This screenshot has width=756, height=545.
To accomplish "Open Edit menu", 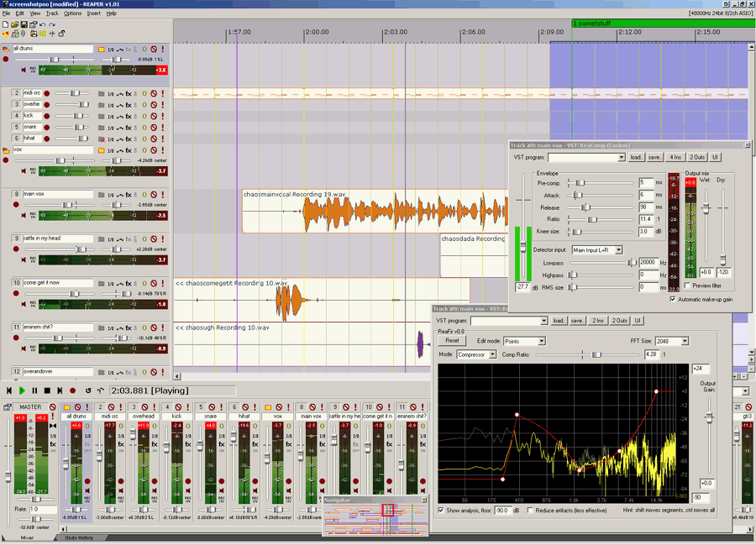I will [x=20, y=13].
